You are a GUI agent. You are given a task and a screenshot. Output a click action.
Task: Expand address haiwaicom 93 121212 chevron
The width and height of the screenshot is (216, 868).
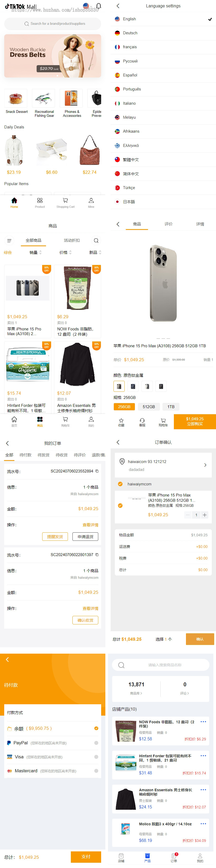click(205, 465)
